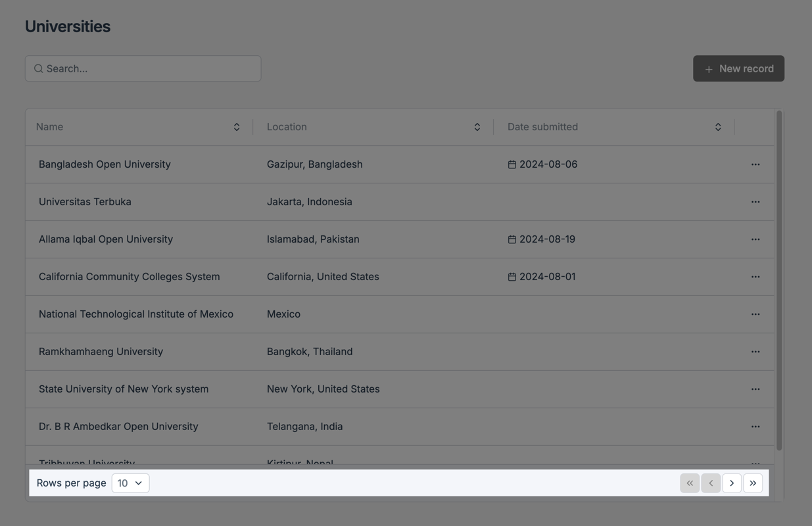Click the table's vertical scrollbar
The image size is (812, 526).
[x=779, y=281]
